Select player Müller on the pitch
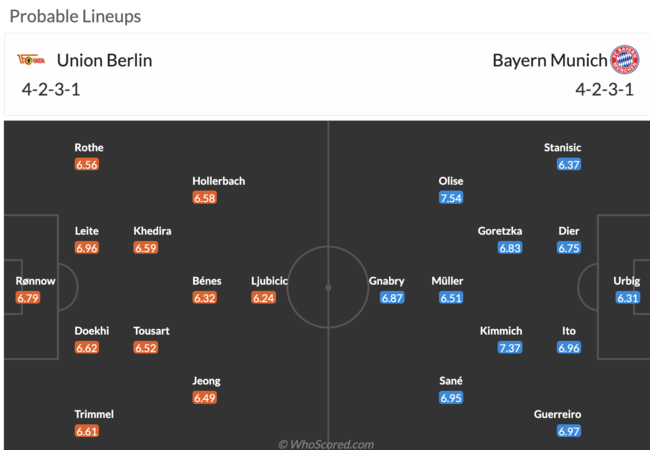Screen dimensions: 650x450 [x=447, y=281]
